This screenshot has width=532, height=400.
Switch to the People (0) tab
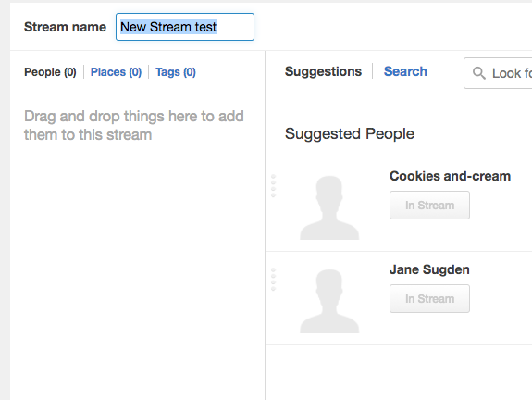(x=50, y=72)
